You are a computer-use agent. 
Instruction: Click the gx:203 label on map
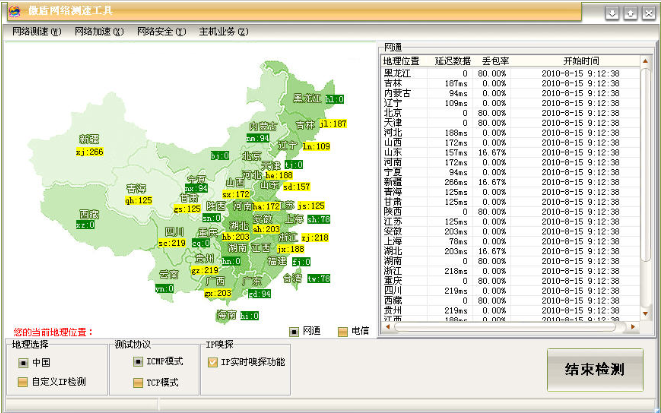click(218, 293)
